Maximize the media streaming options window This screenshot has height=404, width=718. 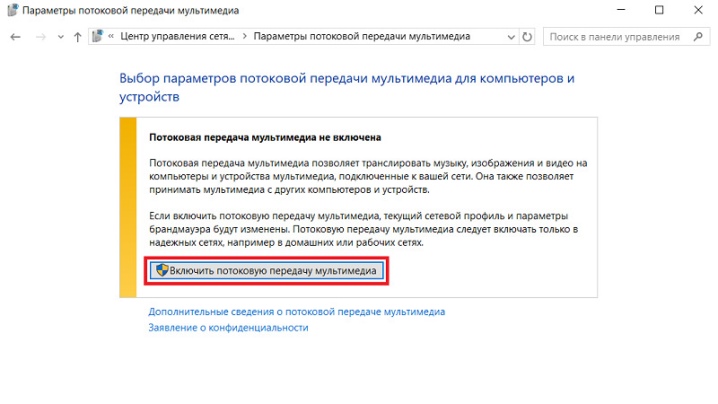point(659,10)
